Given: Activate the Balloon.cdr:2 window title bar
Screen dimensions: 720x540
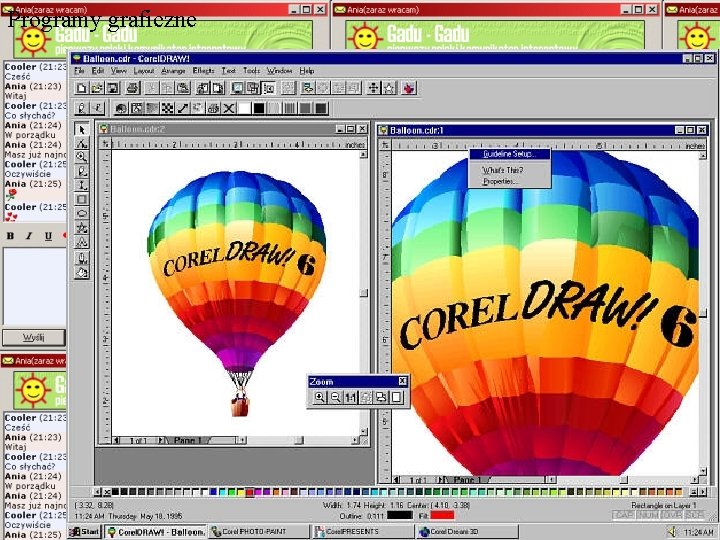Looking at the screenshot, I should [233, 129].
